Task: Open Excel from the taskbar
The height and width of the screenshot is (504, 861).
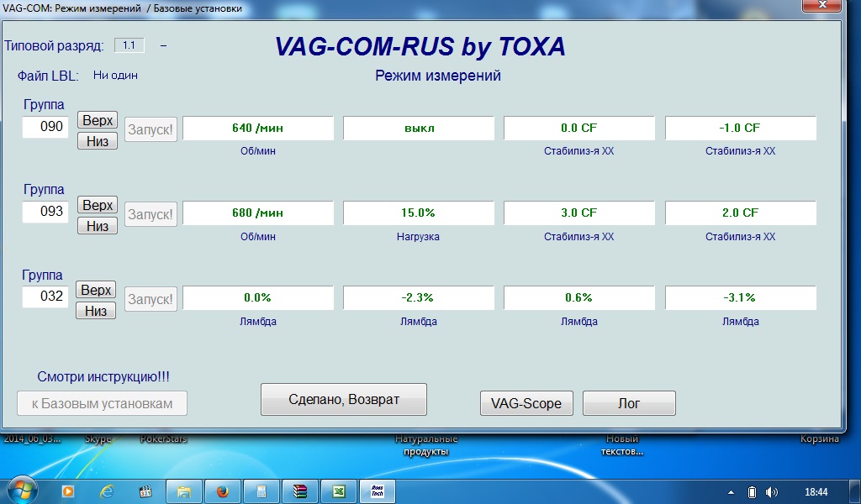Action: click(338, 491)
